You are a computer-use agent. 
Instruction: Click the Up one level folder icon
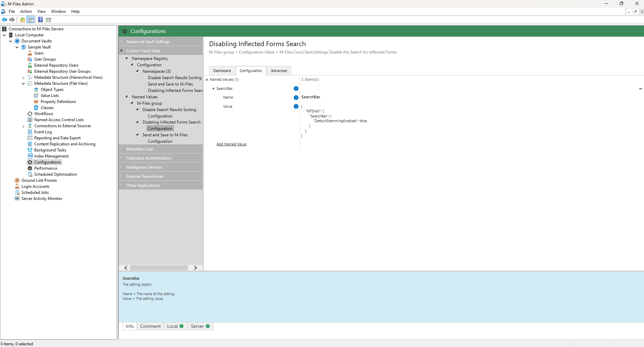(23, 20)
